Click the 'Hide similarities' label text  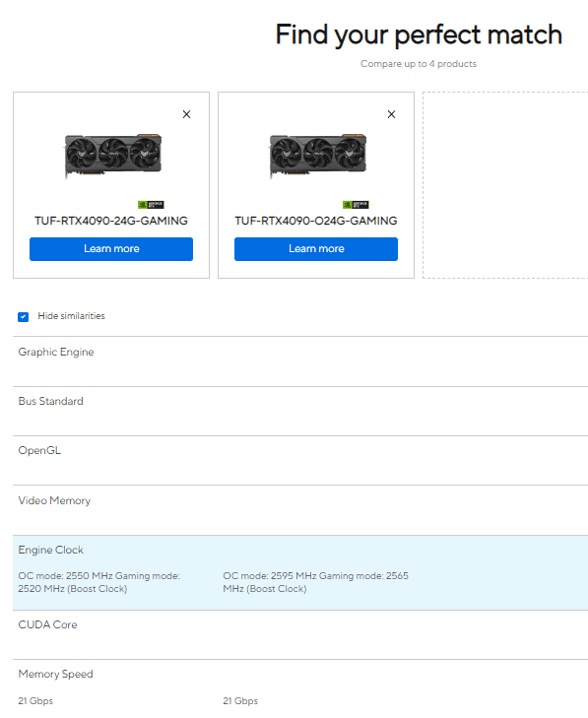[x=72, y=316]
